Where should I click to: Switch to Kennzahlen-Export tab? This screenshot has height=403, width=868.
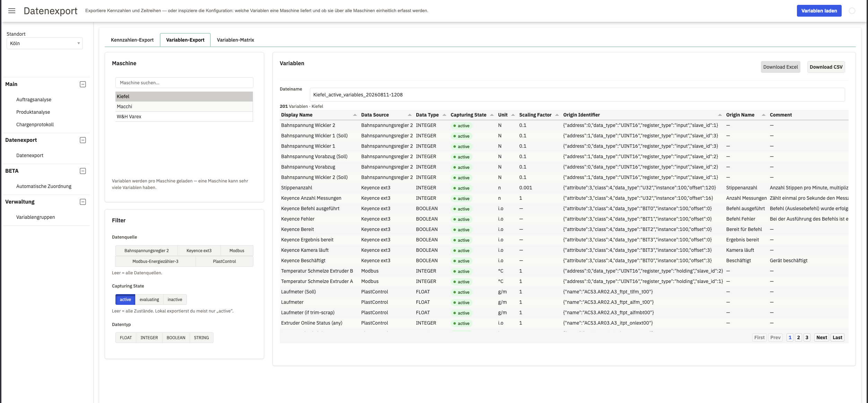click(x=132, y=40)
